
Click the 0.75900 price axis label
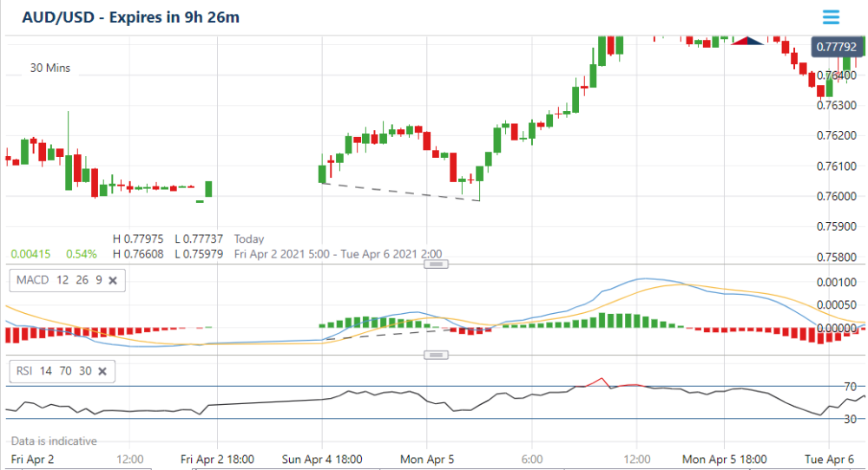[x=837, y=226]
